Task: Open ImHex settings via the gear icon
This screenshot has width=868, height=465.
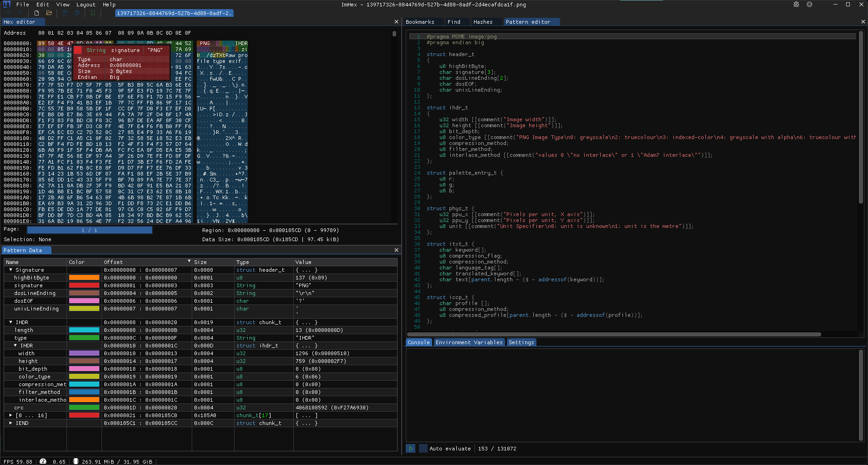Action: [796, 5]
